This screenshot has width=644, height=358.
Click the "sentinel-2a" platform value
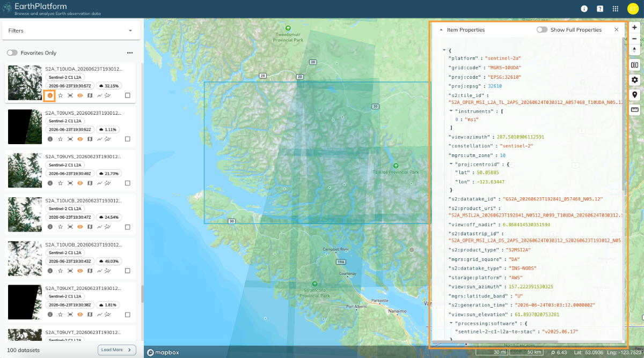click(503, 58)
